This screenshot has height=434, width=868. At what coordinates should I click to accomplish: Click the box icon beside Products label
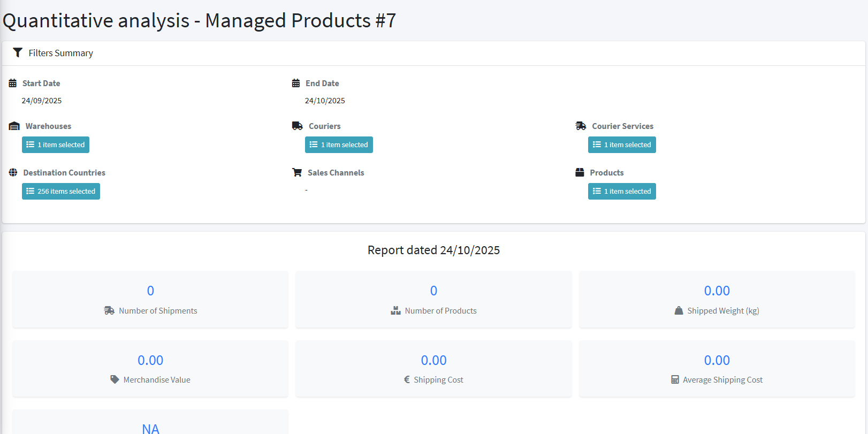pyautogui.click(x=580, y=173)
